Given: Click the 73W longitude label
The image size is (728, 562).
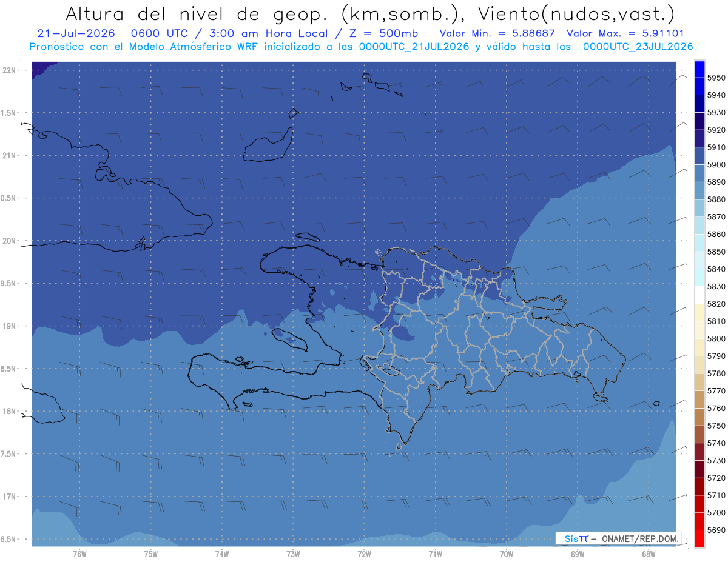Looking at the screenshot, I should click(293, 554).
